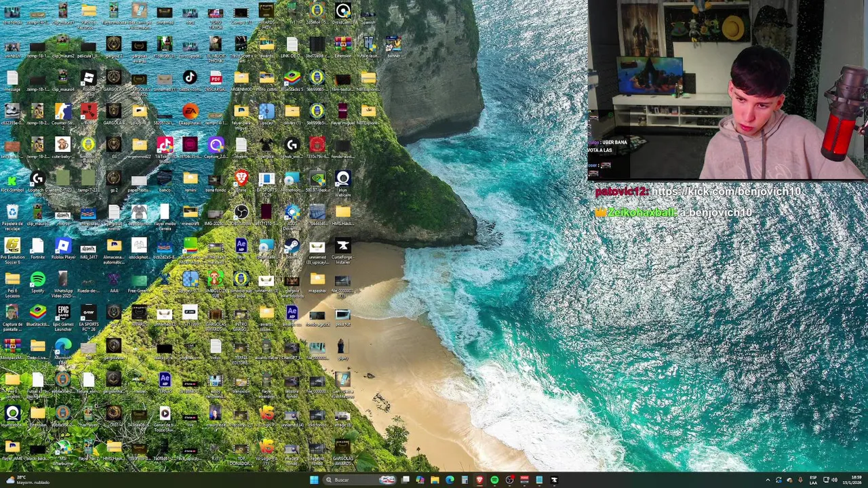Select the green Kick-Symbol file

[12, 182]
